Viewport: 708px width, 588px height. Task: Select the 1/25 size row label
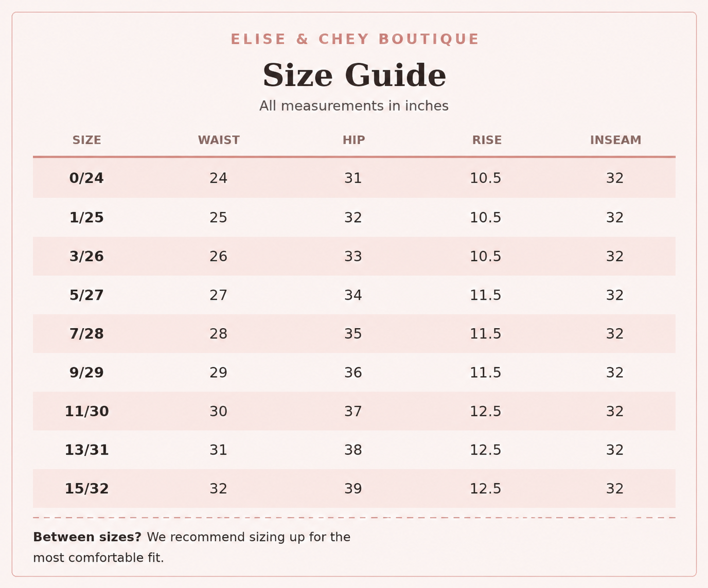(86, 218)
